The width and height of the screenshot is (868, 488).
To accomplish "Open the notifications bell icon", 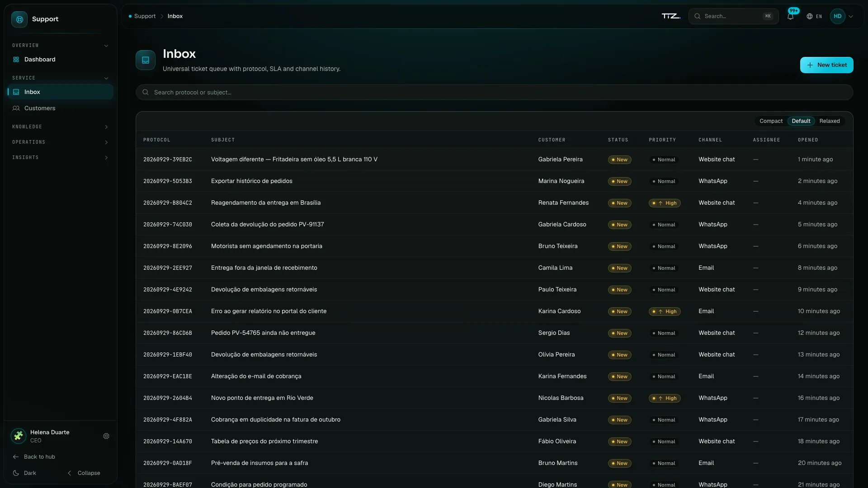I will (x=790, y=16).
